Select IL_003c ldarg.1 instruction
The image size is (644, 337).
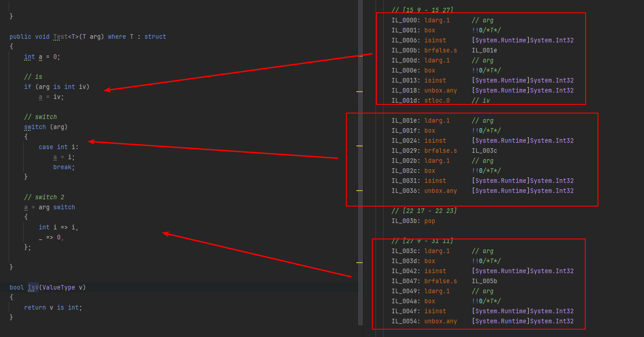[442, 251]
